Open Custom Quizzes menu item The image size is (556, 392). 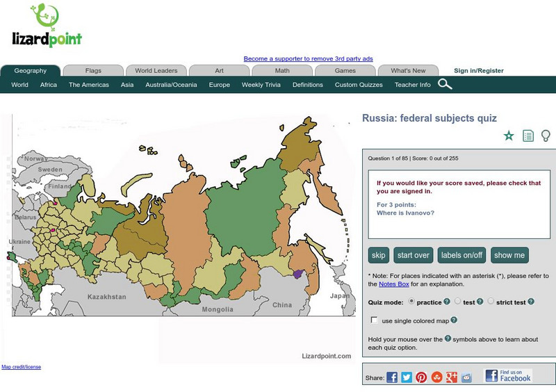click(x=359, y=85)
